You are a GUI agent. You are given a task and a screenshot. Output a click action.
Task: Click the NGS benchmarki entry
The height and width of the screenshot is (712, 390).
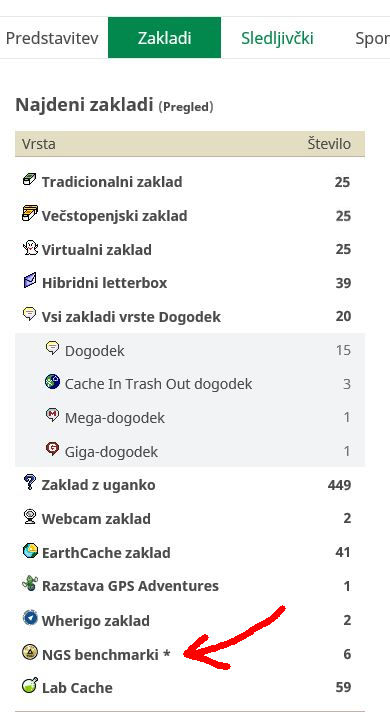[x=106, y=654]
